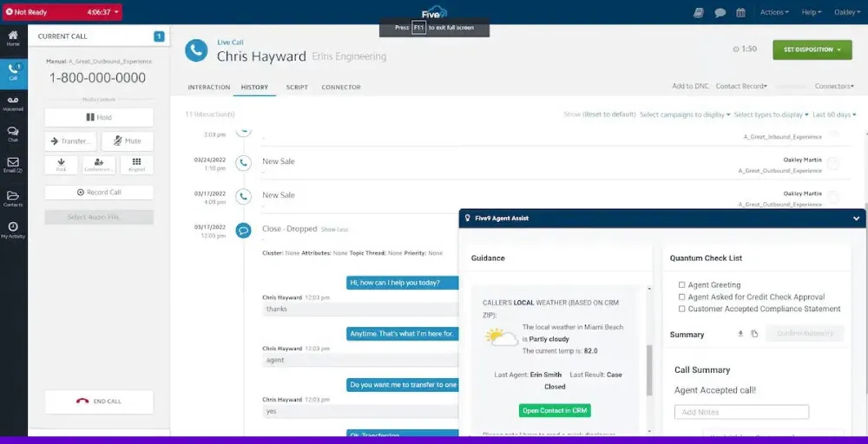Switch to the Connector tab
The image size is (868, 444).
click(x=341, y=88)
